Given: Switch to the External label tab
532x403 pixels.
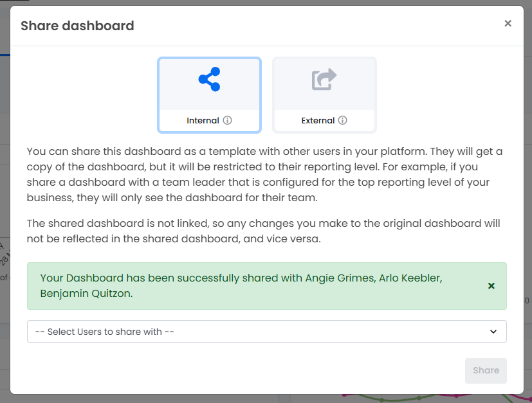Looking at the screenshot, I should pyautogui.click(x=318, y=120).
